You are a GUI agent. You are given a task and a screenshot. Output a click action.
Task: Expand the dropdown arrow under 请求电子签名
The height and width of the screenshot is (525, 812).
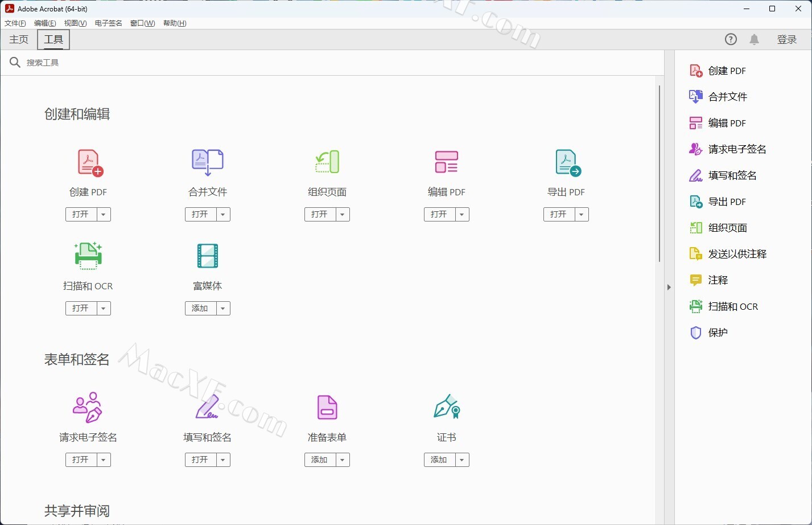pos(104,460)
